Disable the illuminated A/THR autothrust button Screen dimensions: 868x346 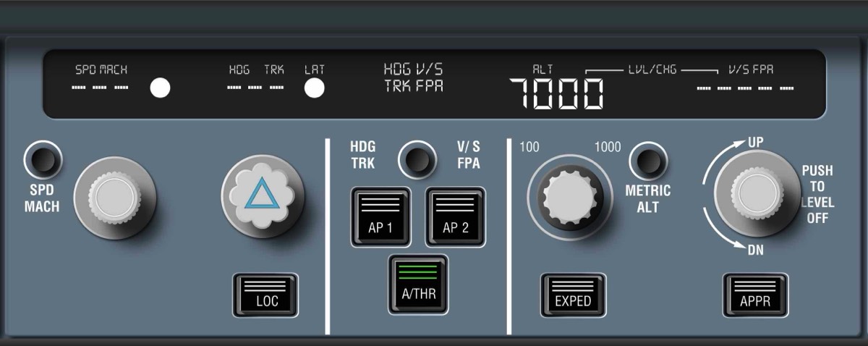tap(418, 284)
